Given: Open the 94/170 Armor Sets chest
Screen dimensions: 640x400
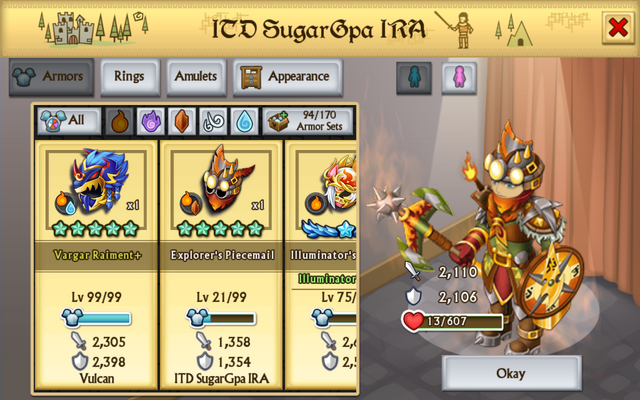Looking at the screenshot, I should click(x=308, y=121).
